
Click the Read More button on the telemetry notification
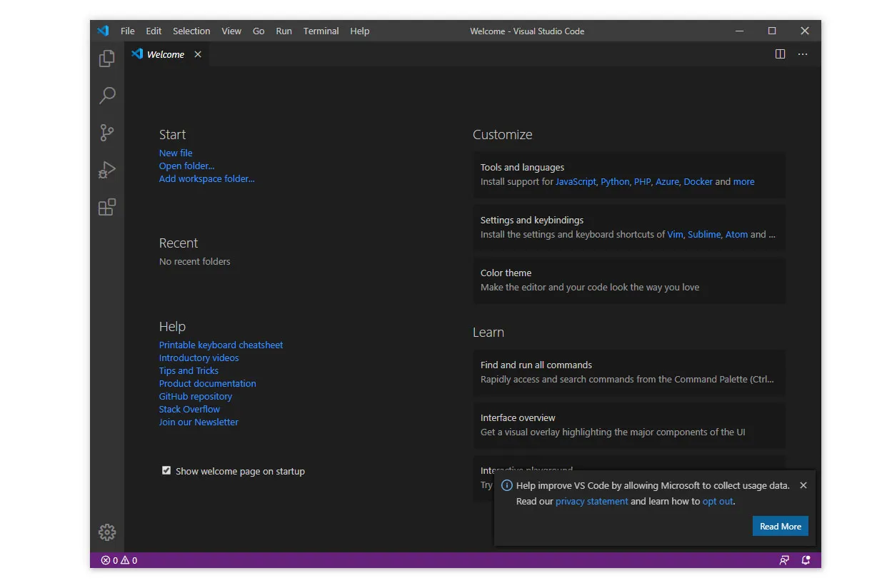pos(780,526)
